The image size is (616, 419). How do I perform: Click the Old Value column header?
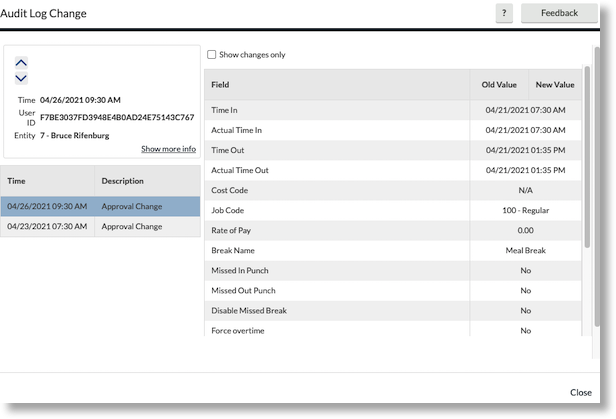(500, 85)
